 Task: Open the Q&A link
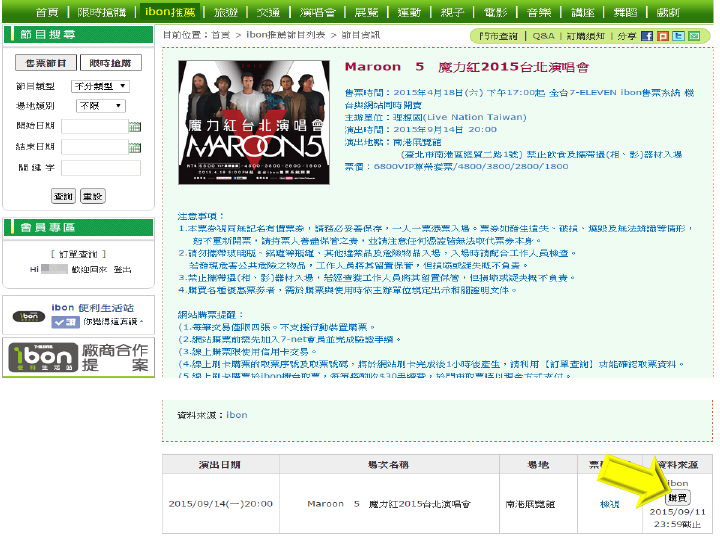click(543, 36)
